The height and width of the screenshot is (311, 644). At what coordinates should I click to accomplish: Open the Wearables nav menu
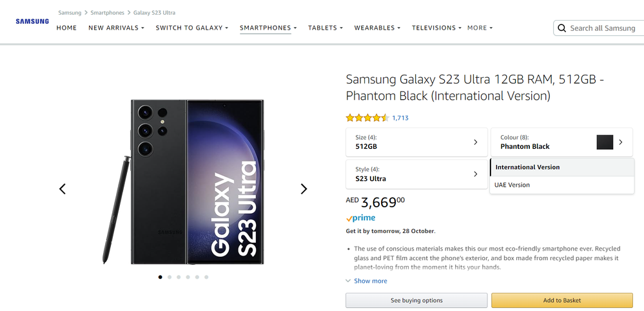[377, 28]
